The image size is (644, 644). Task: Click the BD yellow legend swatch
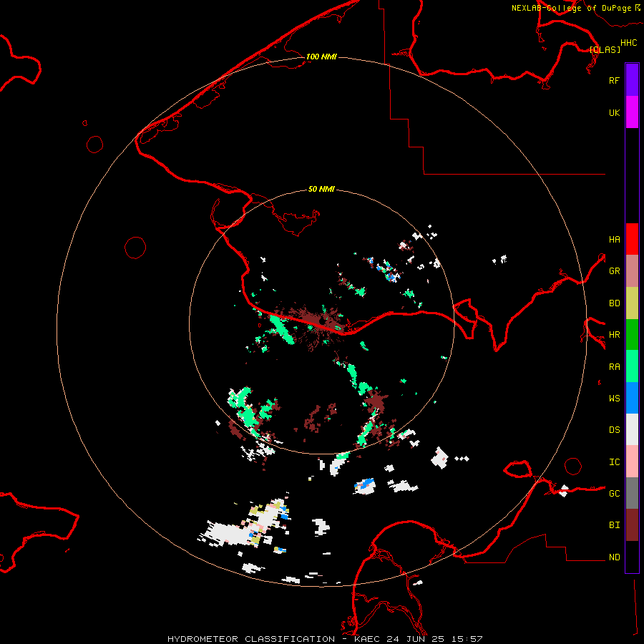632,303
